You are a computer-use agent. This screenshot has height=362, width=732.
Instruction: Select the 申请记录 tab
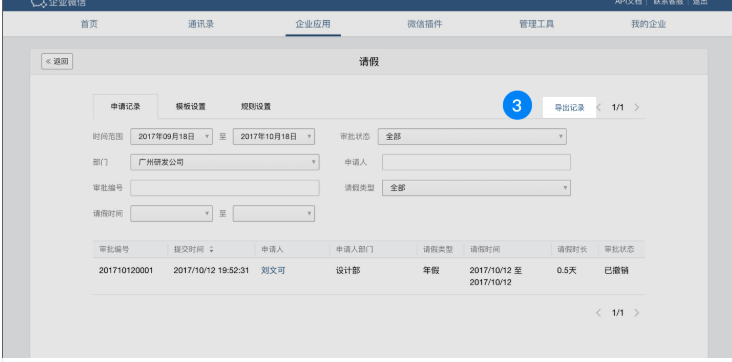126,106
